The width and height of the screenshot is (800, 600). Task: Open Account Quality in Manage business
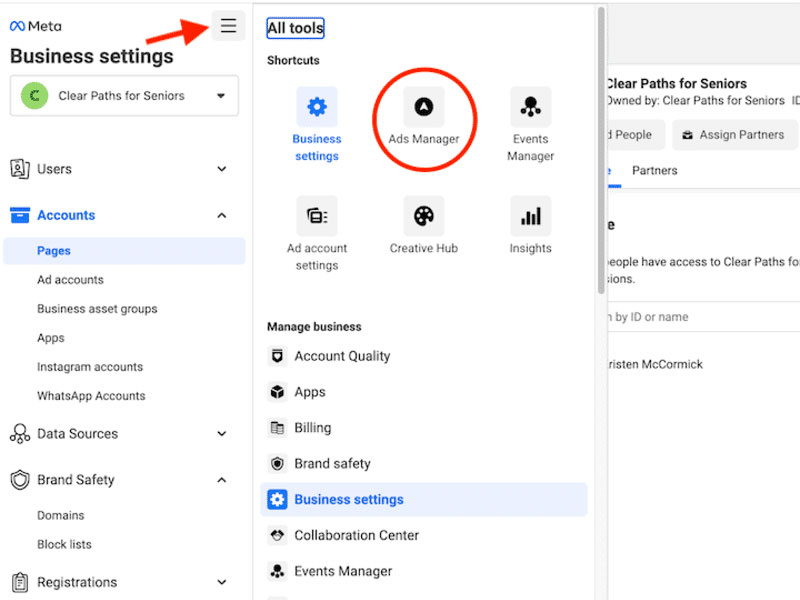tap(342, 356)
